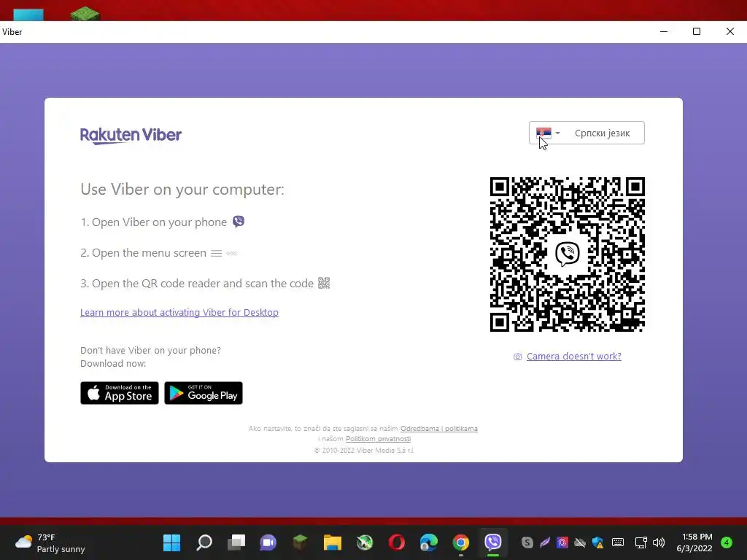Image resolution: width=747 pixels, height=560 pixels.
Task: Open Windows Security tray icon
Action: pyautogui.click(x=597, y=542)
